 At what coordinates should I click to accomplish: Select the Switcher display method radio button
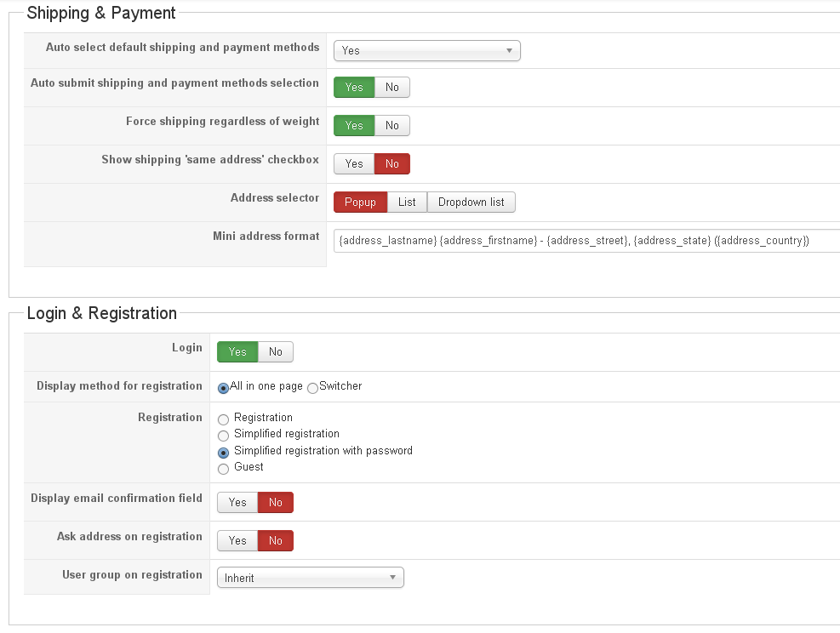tap(312, 388)
